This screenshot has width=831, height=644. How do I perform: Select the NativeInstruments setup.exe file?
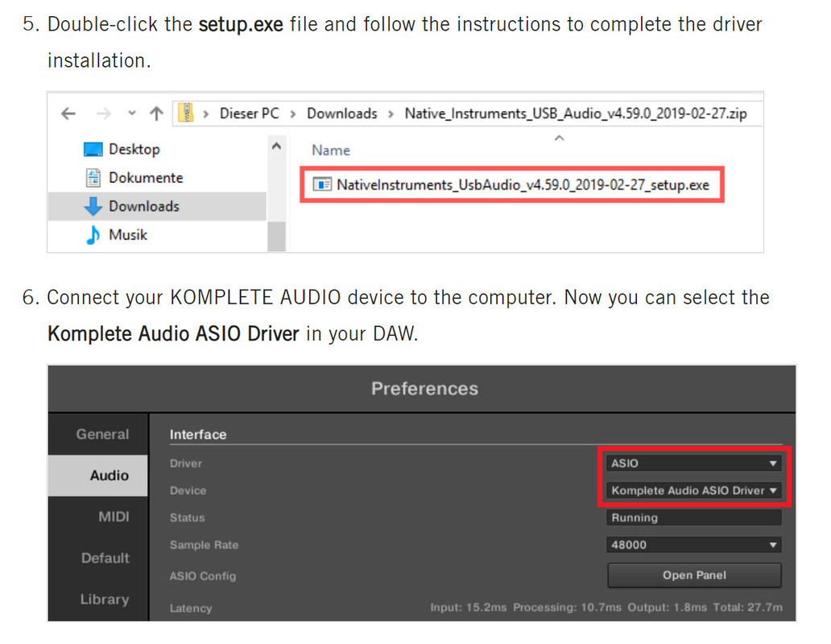[x=512, y=185]
